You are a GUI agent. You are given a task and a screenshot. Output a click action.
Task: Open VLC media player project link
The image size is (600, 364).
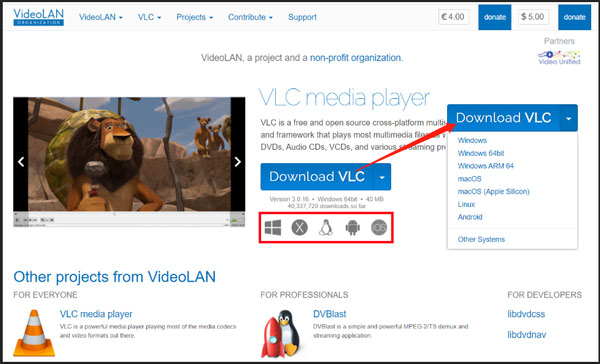[x=96, y=314]
